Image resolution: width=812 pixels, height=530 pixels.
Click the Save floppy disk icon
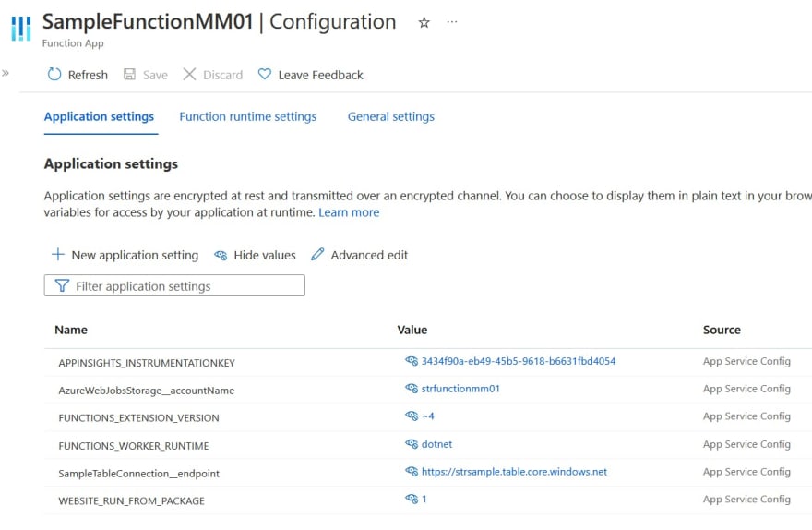[129, 75]
